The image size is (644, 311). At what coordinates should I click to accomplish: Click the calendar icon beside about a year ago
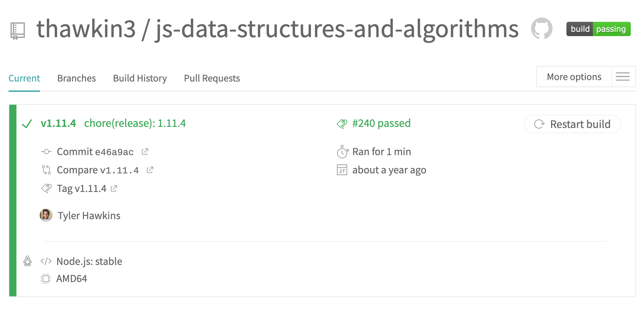(x=342, y=170)
